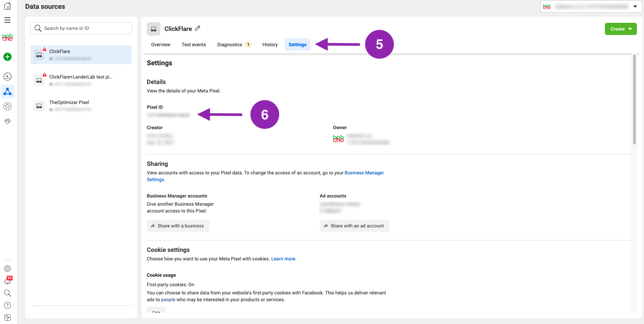Open the hamburger menu in the sidebar
The width and height of the screenshot is (644, 324).
7,20
